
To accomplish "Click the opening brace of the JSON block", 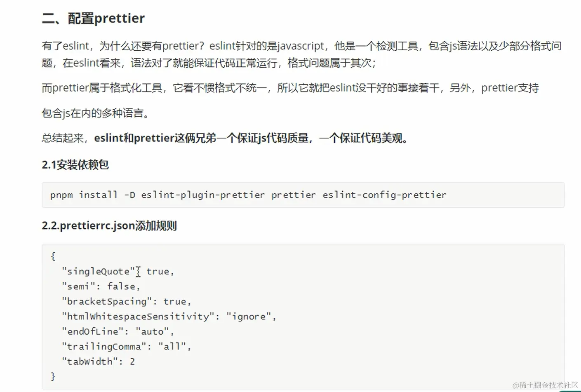I will (53, 256).
